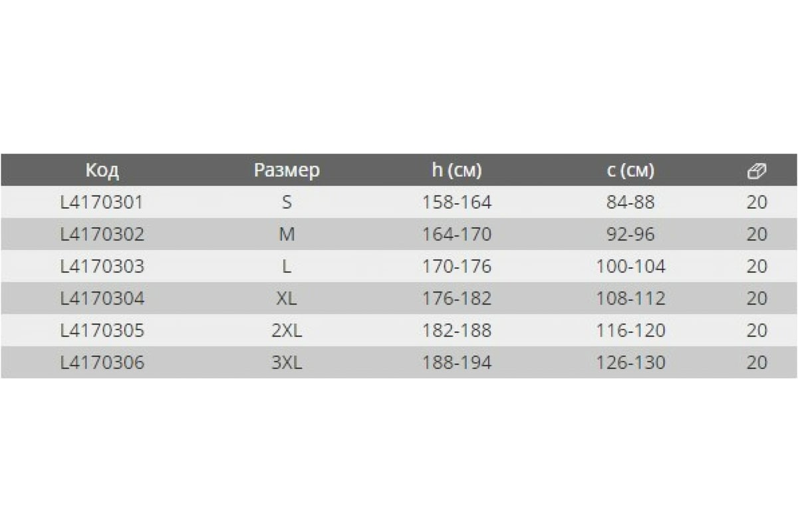The width and height of the screenshot is (798, 532).
Task: Click the c (см) column header
Action: (x=630, y=171)
